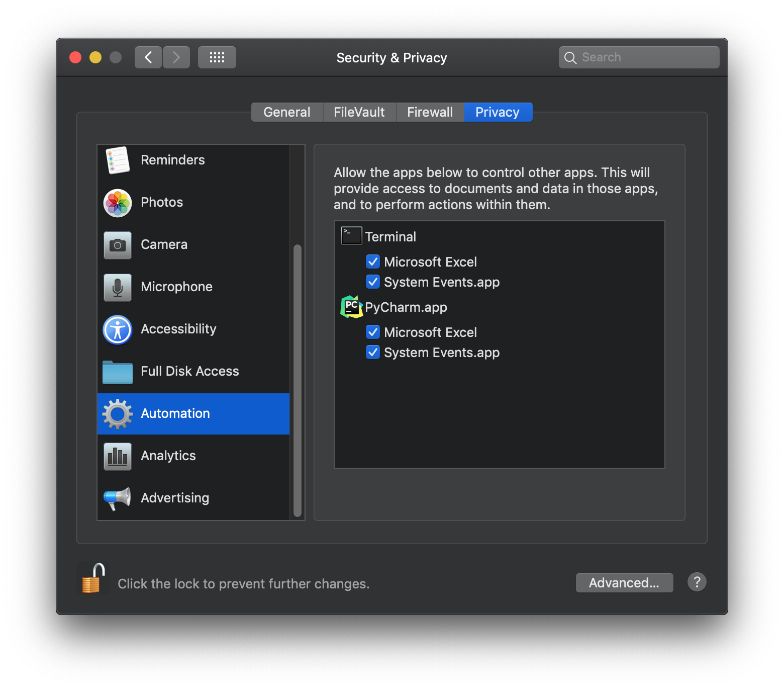Click the red close window button
This screenshot has width=784, height=689.
click(75, 57)
